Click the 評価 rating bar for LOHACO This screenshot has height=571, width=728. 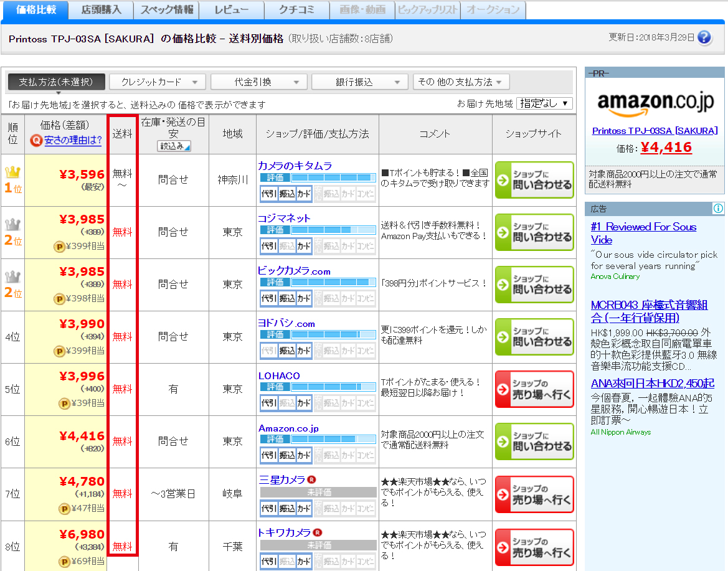(318, 387)
